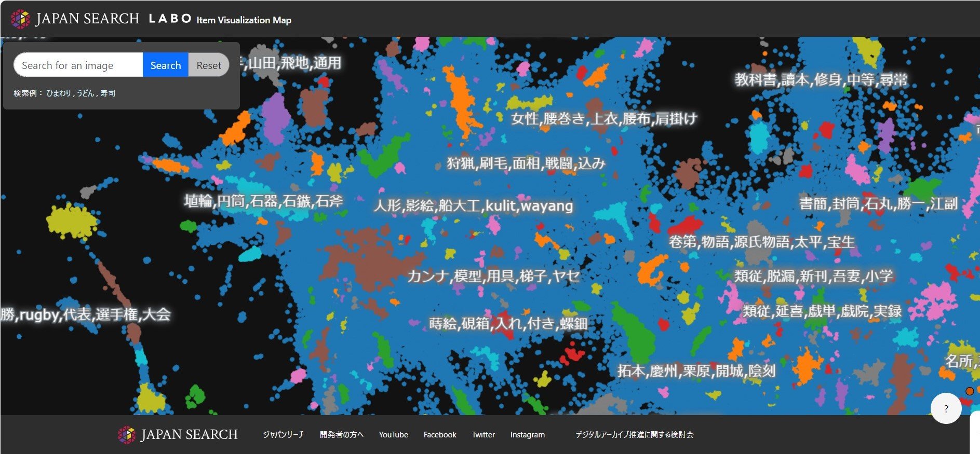Click the blue Search button
The width and height of the screenshot is (980, 454).
pos(165,65)
